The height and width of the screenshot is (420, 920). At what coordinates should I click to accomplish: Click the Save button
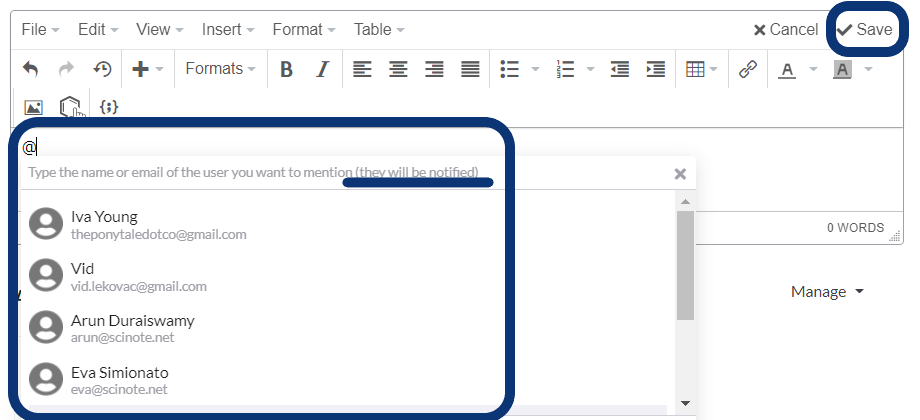865,30
